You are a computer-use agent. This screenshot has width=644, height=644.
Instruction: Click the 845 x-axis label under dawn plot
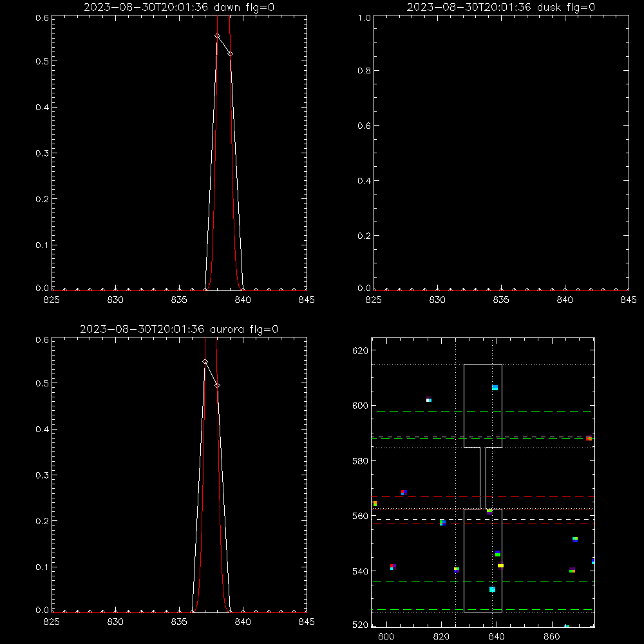pyautogui.click(x=307, y=299)
